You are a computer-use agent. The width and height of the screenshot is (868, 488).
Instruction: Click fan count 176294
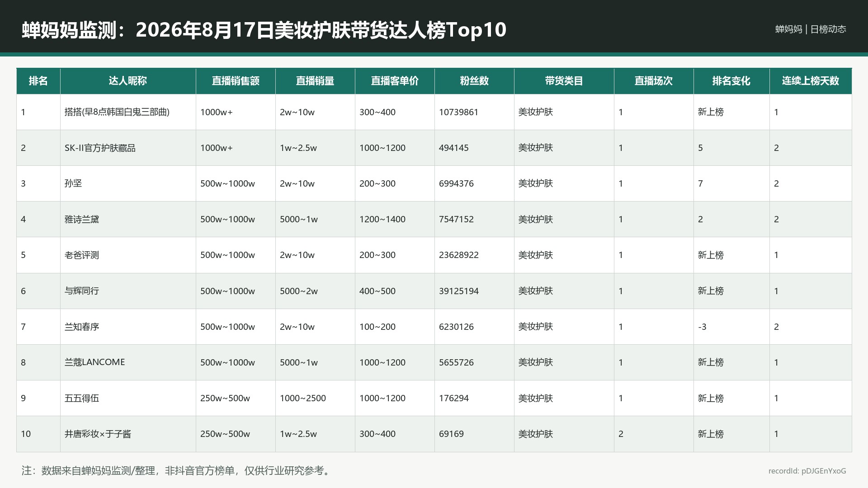[x=453, y=398]
